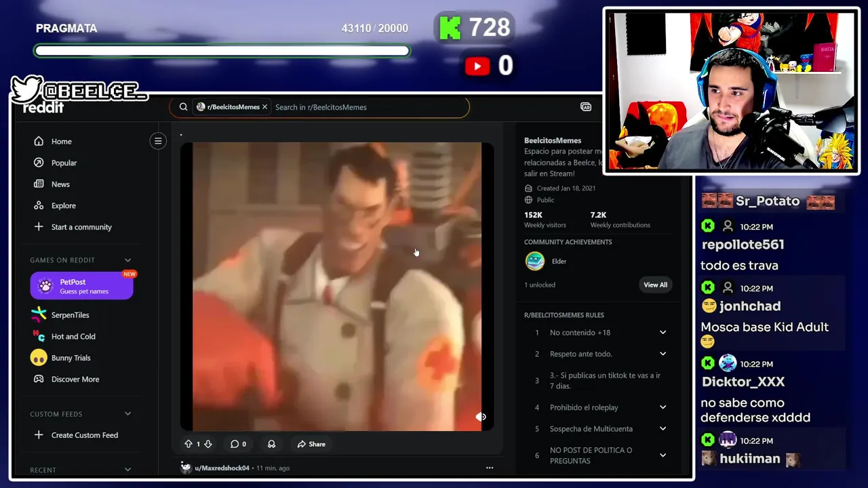868x488 pixels.
Task: Click the News newspaper icon
Action: [x=39, y=184]
